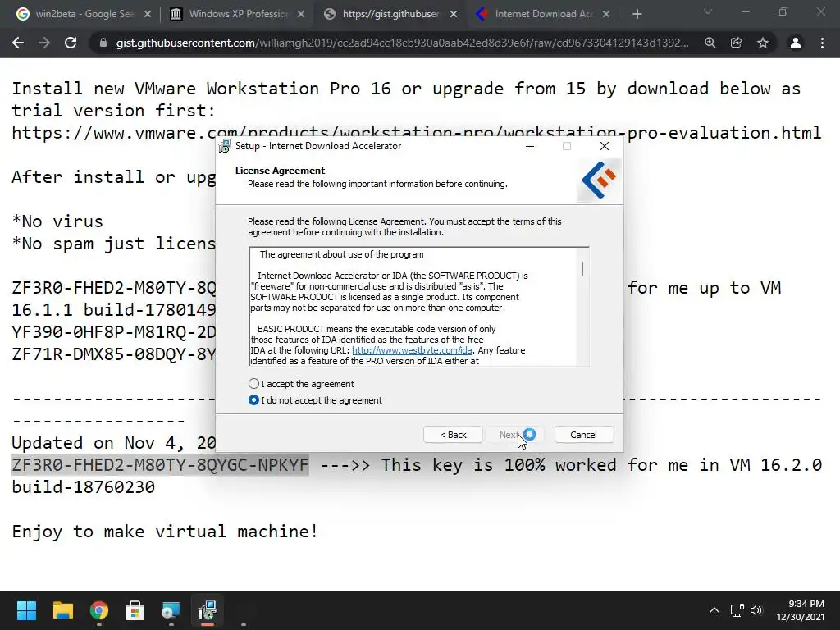This screenshot has height=630, width=840.
Task: Close the gist.githubusercontent tab
Action: click(453, 14)
